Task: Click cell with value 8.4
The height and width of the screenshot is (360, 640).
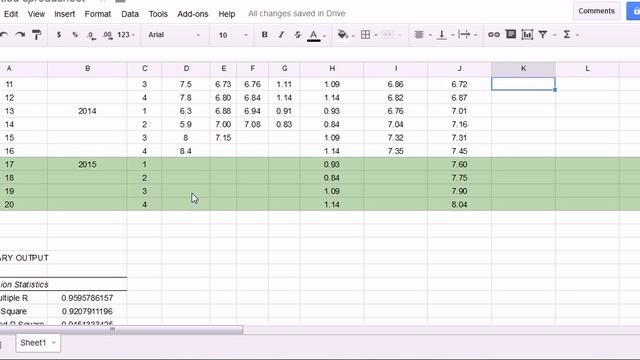Action: (186, 151)
